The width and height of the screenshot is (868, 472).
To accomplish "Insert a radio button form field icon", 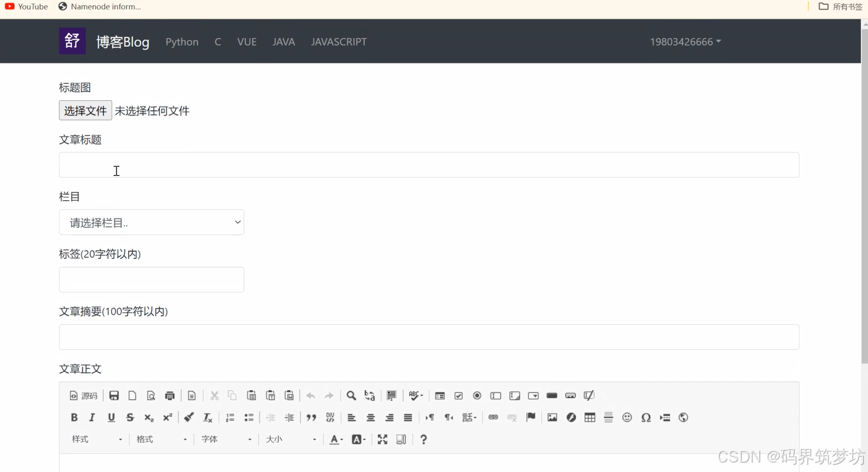I will (477, 396).
